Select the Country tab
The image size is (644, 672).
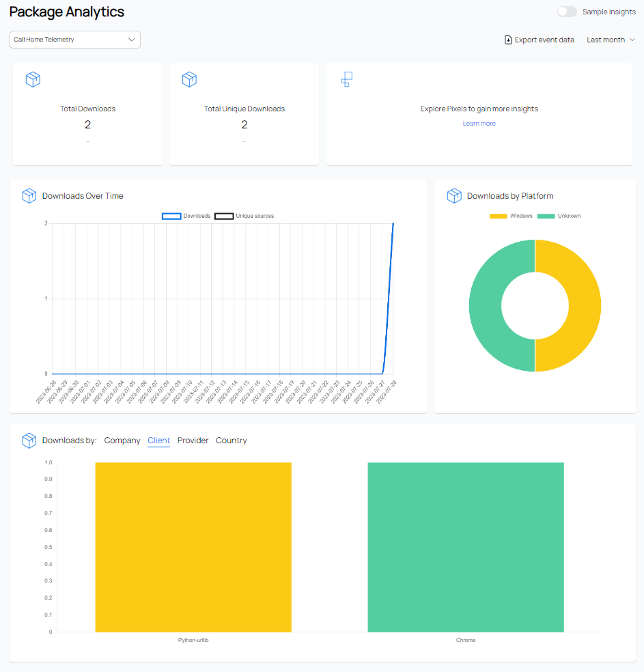tap(231, 440)
